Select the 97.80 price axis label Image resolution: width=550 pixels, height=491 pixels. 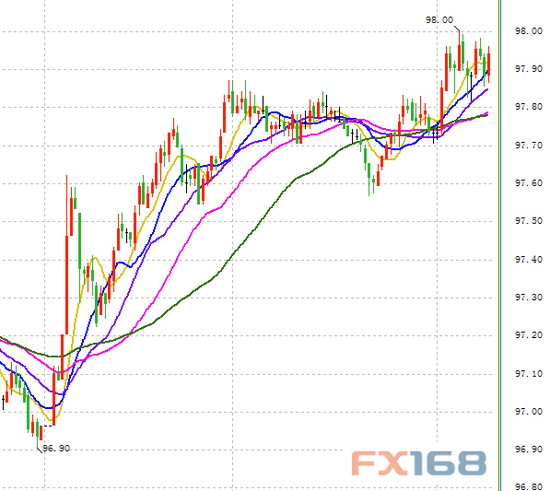click(x=528, y=107)
